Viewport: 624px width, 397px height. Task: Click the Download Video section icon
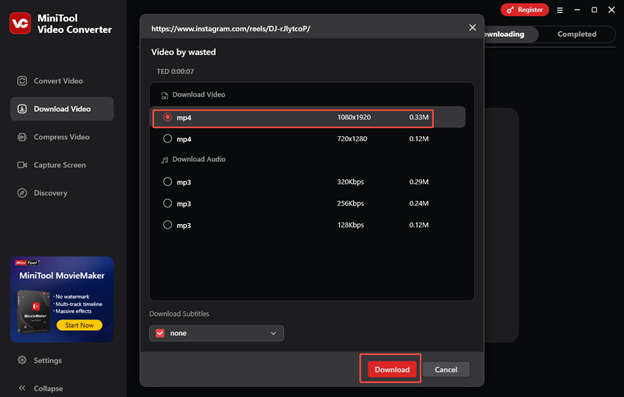tap(164, 95)
